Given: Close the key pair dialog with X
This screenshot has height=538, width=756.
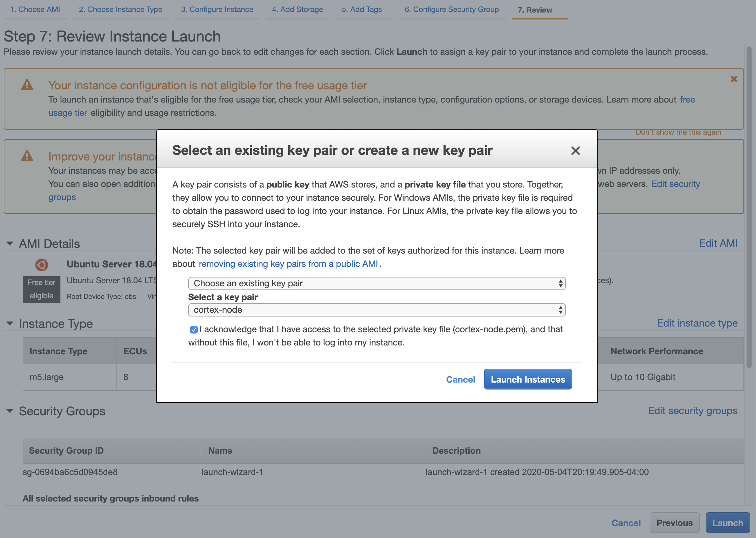Looking at the screenshot, I should (x=575, y=151).
